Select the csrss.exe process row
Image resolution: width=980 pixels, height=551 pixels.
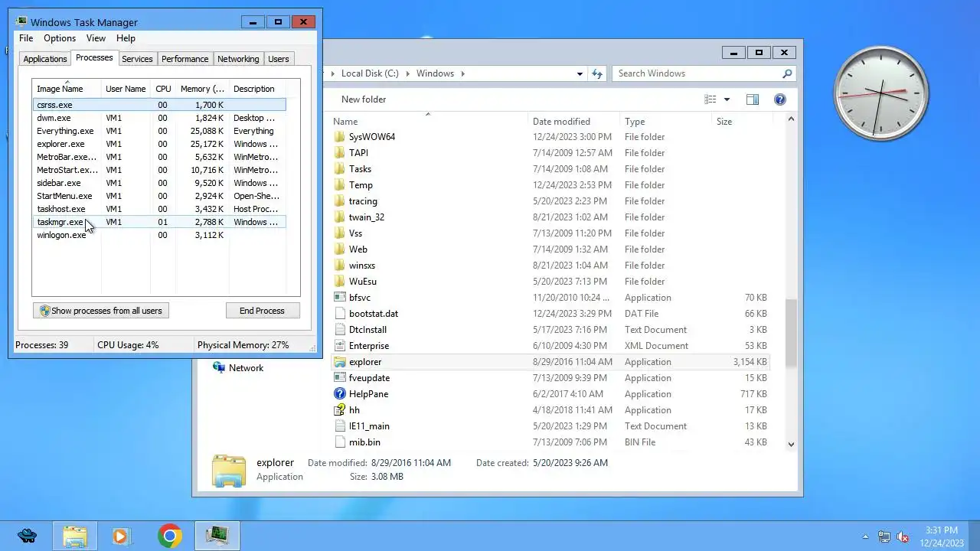(159, 105)
